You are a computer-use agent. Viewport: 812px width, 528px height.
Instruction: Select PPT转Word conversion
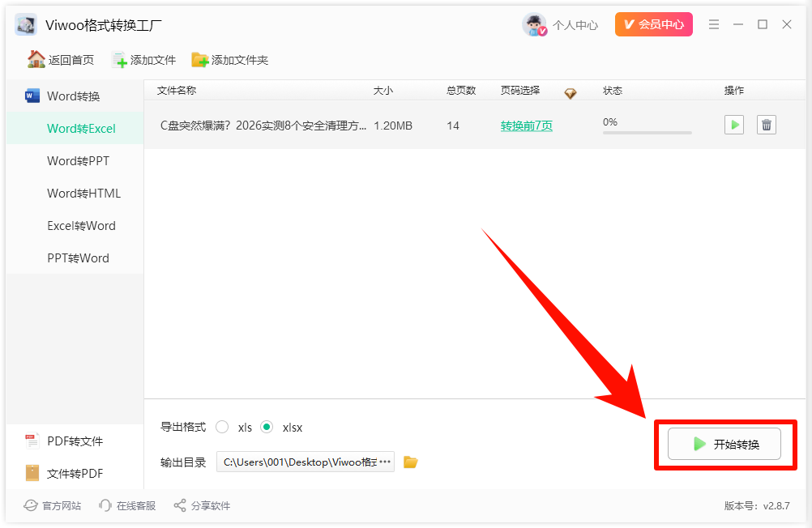pyautogui.click(x=75, y=258)
